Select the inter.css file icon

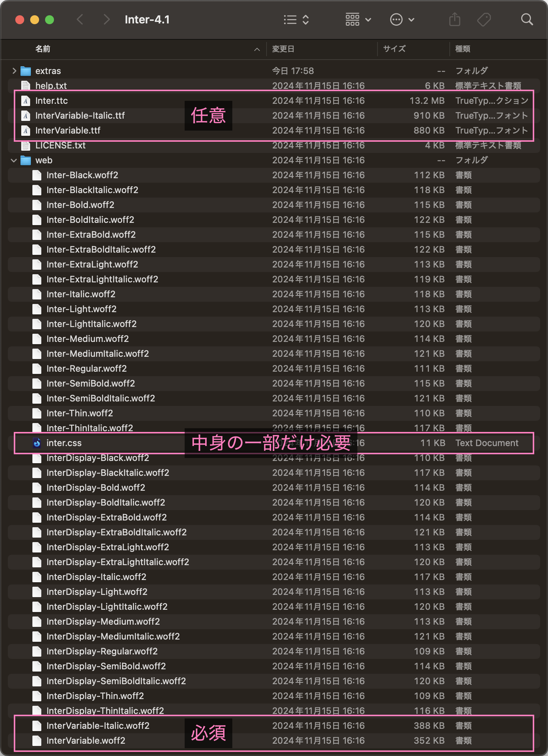37,443
